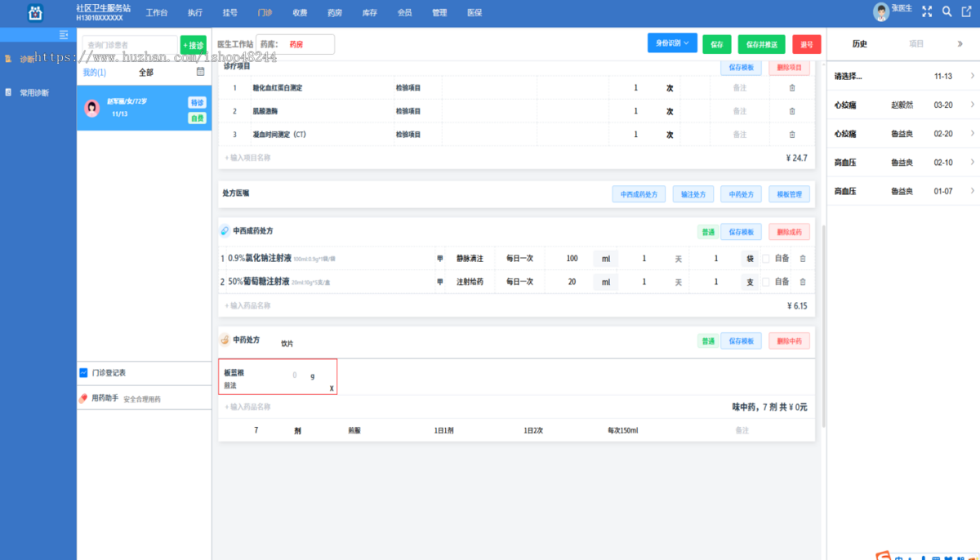This screenshot has width=980, height=560.
Task: Expand the 高血压 01-07 record
Action: 903,191
